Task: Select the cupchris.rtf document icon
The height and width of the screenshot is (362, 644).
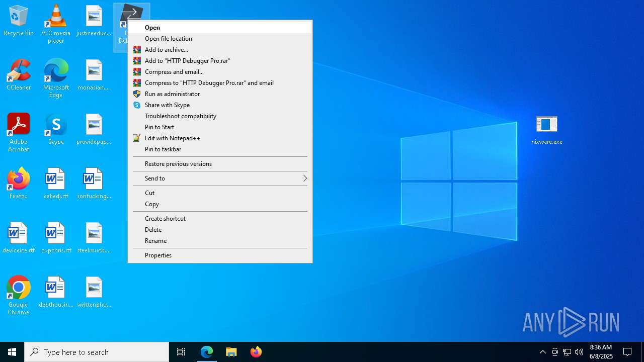Action: pyautogui.click(x=56, y=238)
